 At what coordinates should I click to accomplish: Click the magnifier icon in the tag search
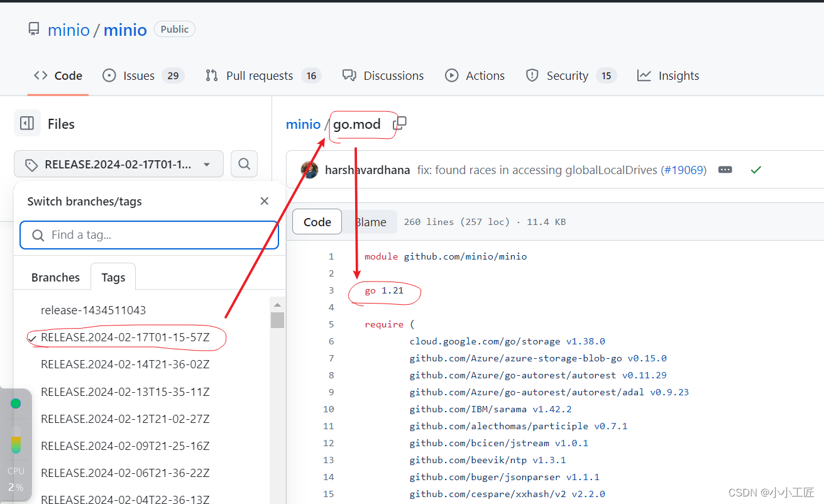click(x=38, y=235)
